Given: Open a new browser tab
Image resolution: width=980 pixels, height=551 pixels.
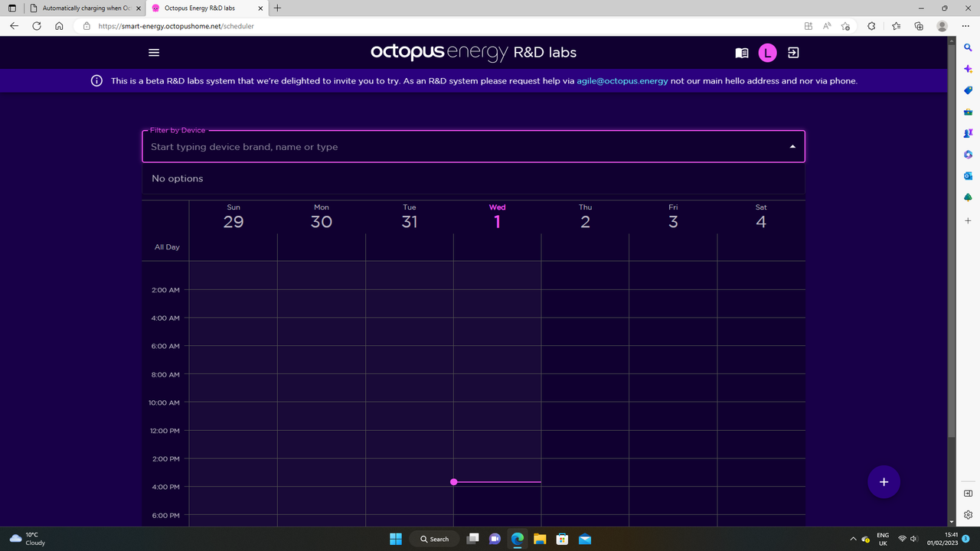Looking at the screenshot, I should coord(277,8).
